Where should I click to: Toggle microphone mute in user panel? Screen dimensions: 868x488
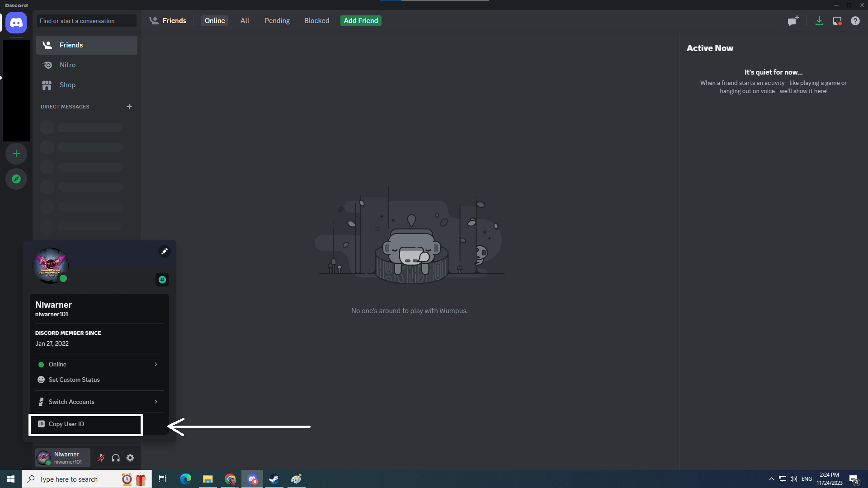[101, 458]
